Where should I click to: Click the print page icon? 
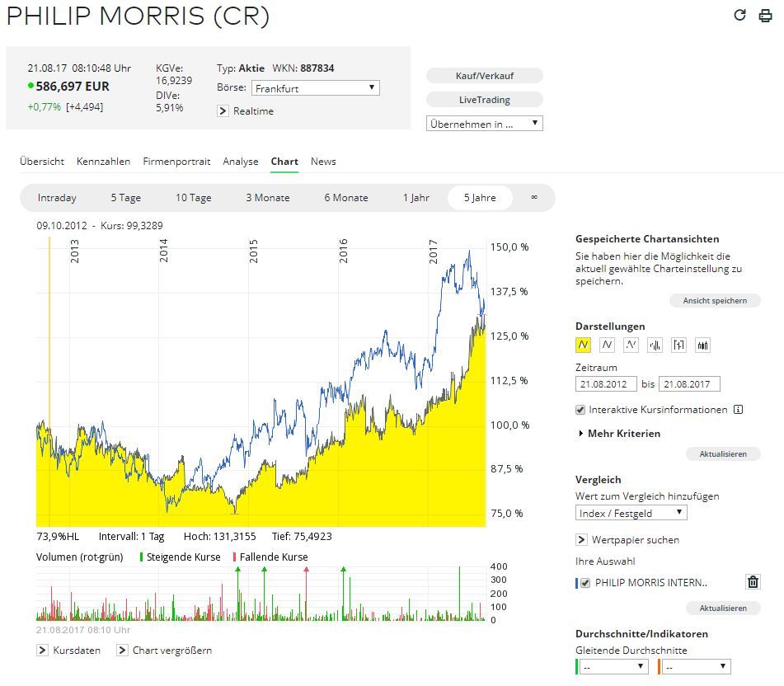pyautogui.click(x=765, y=16)
